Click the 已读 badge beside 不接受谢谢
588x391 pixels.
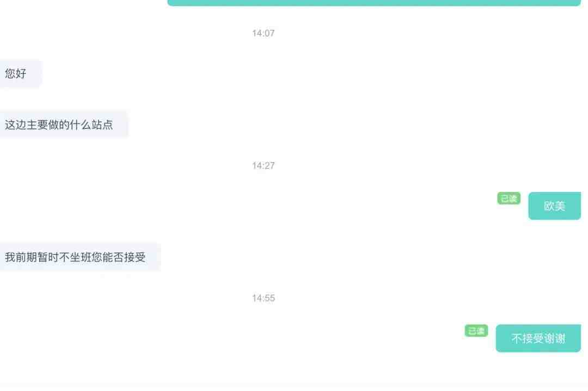point(476,331)
